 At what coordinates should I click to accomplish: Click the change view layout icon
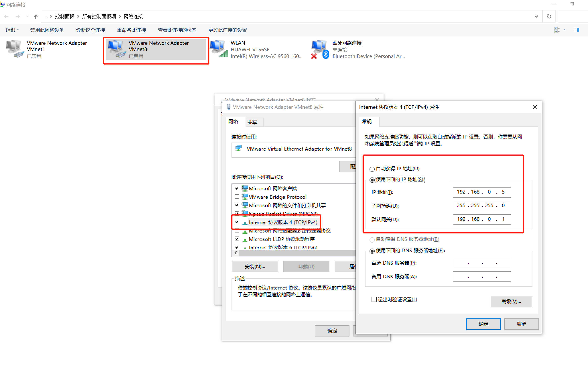click(557, 30)
